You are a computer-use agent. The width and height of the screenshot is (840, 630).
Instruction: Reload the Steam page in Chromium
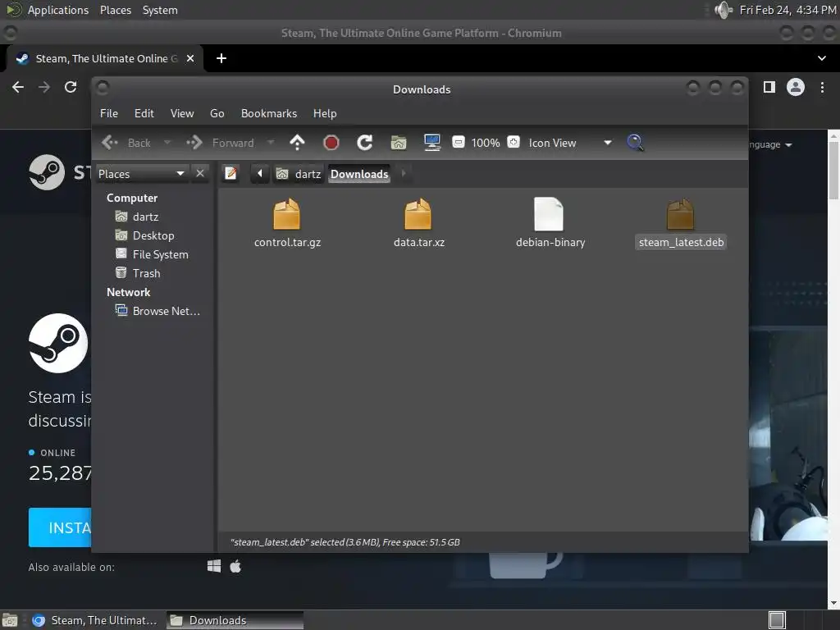[71, 87]
